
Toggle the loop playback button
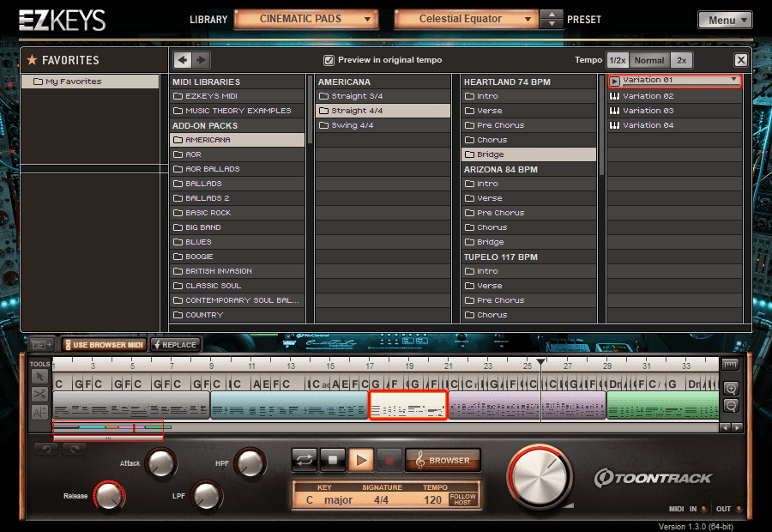(305, 460)
